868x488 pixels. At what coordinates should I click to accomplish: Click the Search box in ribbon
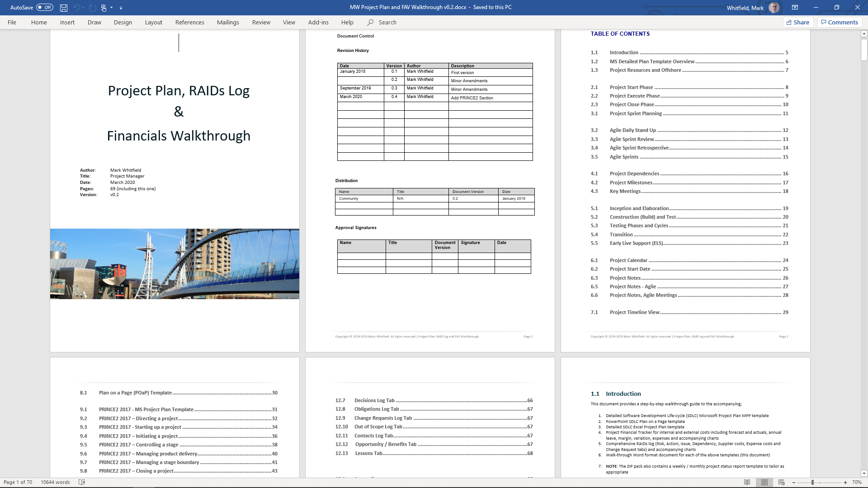pos(387,22)
